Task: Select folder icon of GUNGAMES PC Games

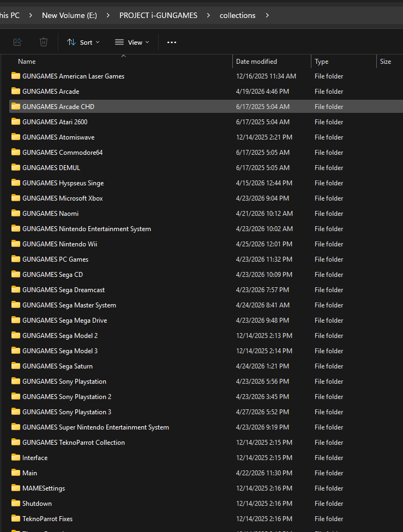Action: 16,259
